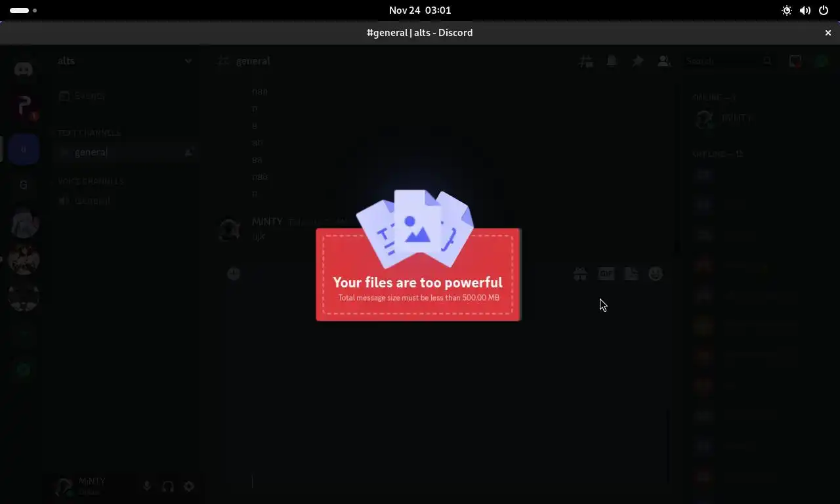Open the Events item in sidebar
The height and width of the screenshot is (504, 840).
click(125, 96)
